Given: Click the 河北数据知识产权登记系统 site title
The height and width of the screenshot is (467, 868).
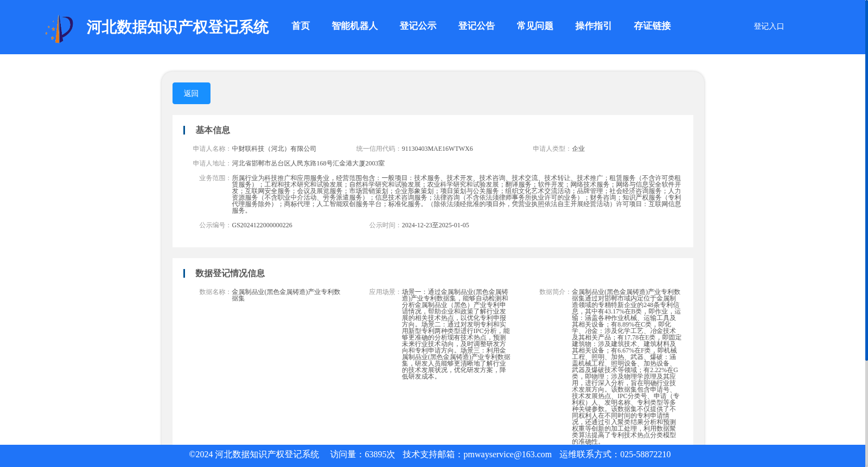Looking at the screenshot, I should pyautogui.click(x=177, y=27).
